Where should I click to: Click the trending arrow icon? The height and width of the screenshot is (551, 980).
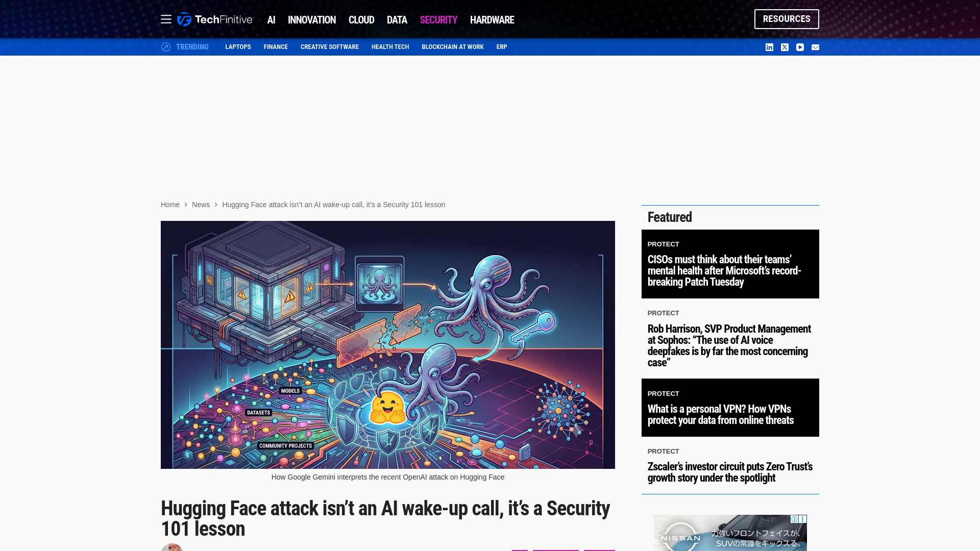[x=166, y=47]
